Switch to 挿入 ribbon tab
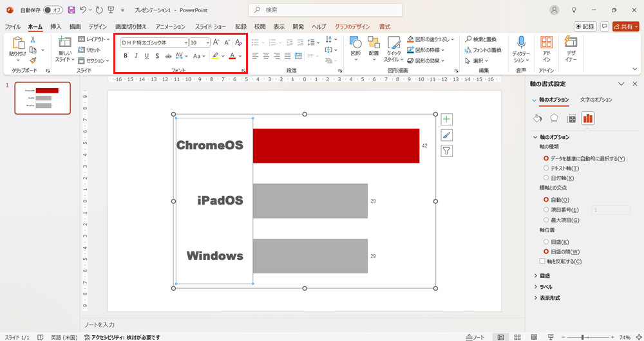 (55, 26)
